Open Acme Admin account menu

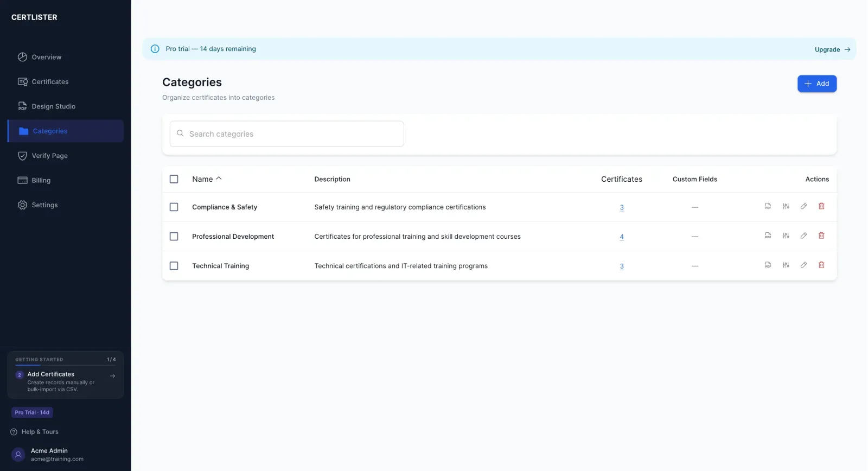click(66, 455)
